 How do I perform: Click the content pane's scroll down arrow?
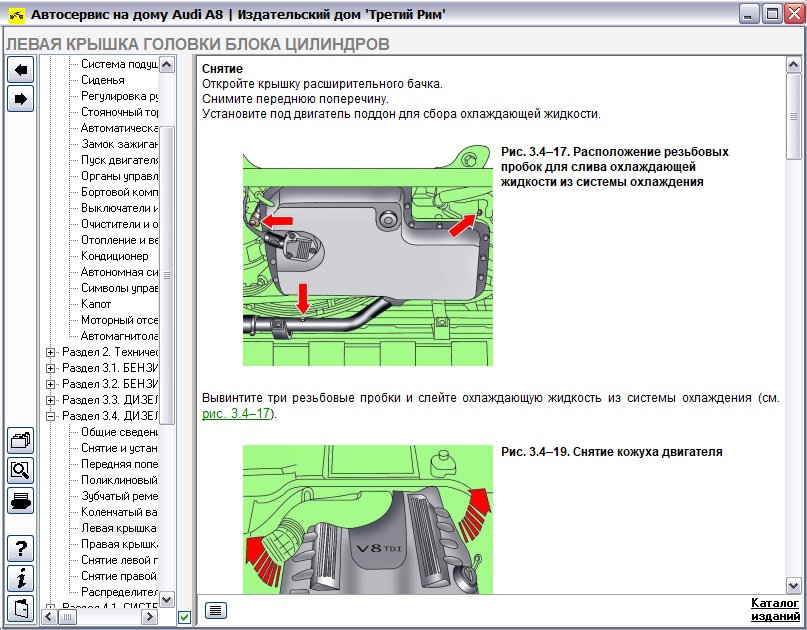click(x=794, y=585)
